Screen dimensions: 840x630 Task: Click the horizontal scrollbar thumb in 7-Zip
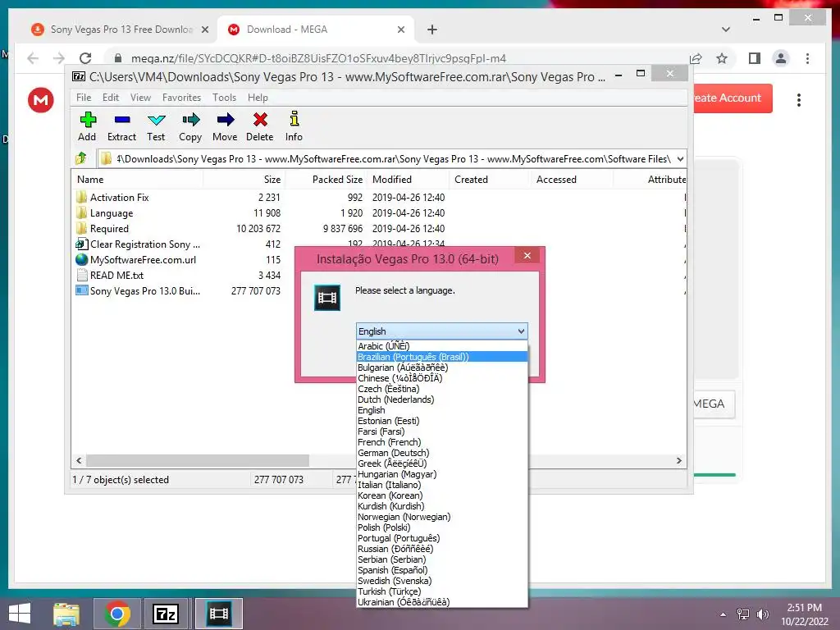click(x=198, y=461)
